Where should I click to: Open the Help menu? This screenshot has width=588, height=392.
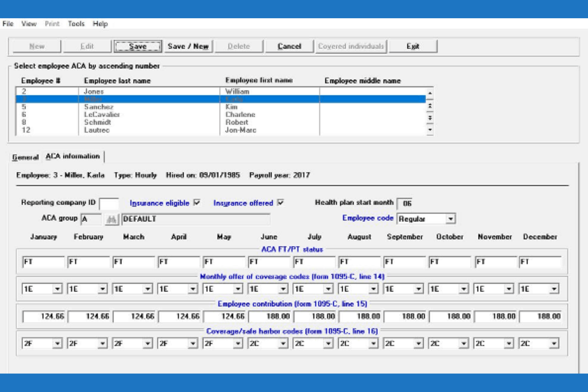[x=100, y=24]
